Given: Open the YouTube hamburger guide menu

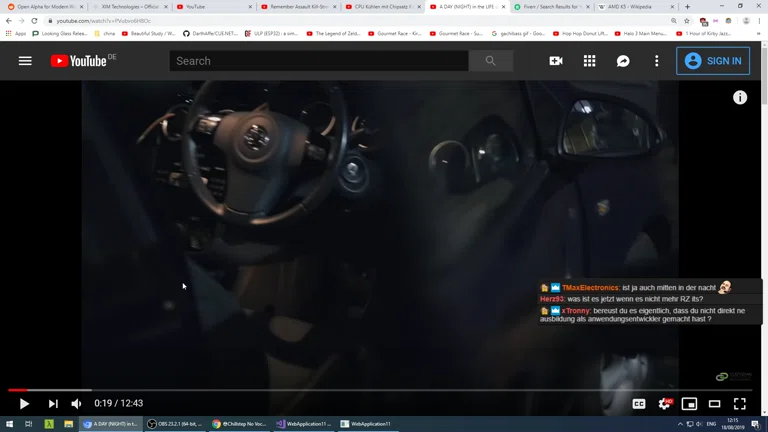Looking at the screenshot, I should click(x=25, y=61).
